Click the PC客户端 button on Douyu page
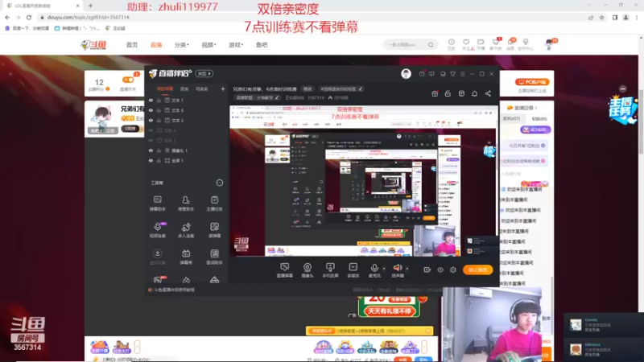 (x=532, y=82)
